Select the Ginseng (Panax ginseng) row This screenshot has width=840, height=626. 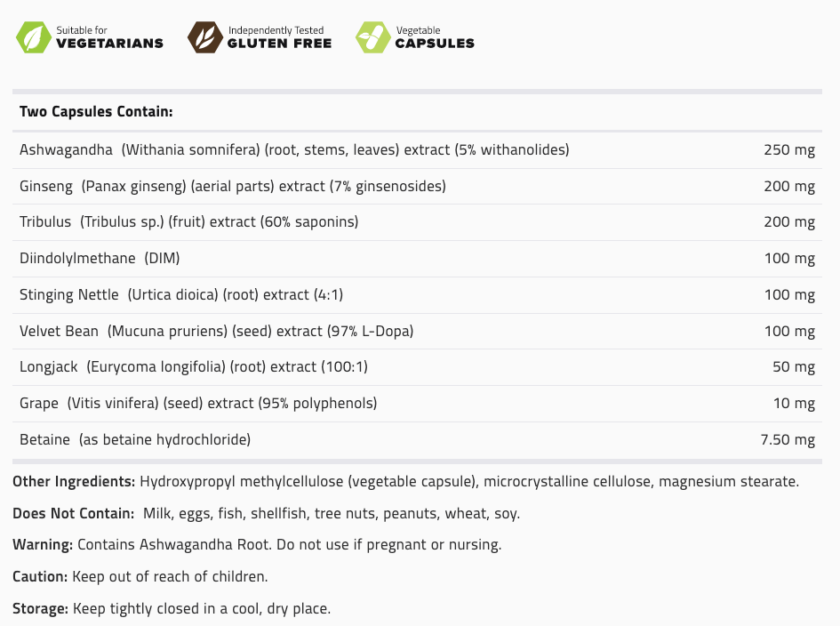click(x=232, y=187)
